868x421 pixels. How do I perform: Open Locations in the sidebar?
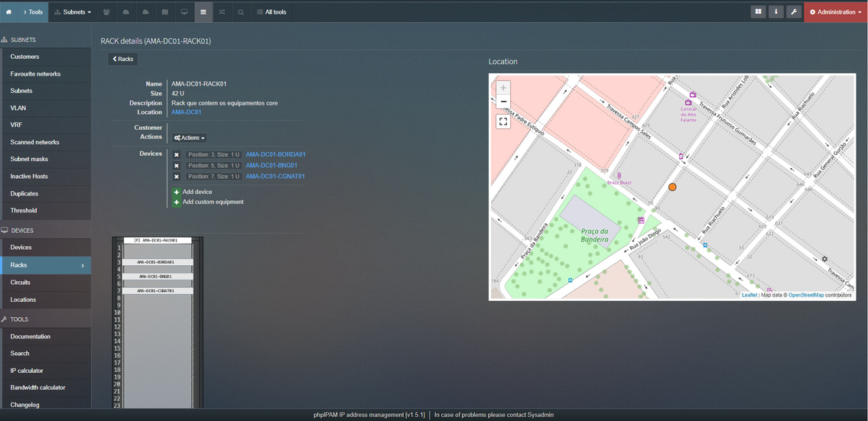pos(46,300)
